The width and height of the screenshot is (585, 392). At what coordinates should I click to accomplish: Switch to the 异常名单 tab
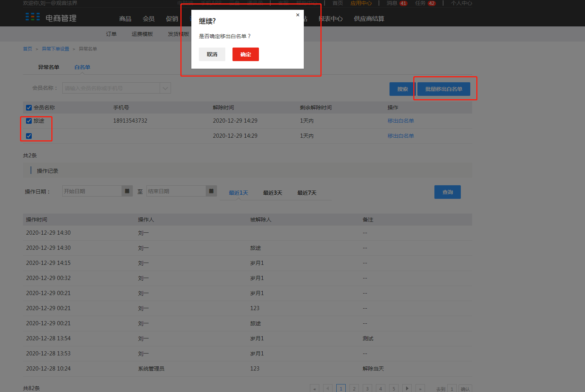[x=49, y=67]
